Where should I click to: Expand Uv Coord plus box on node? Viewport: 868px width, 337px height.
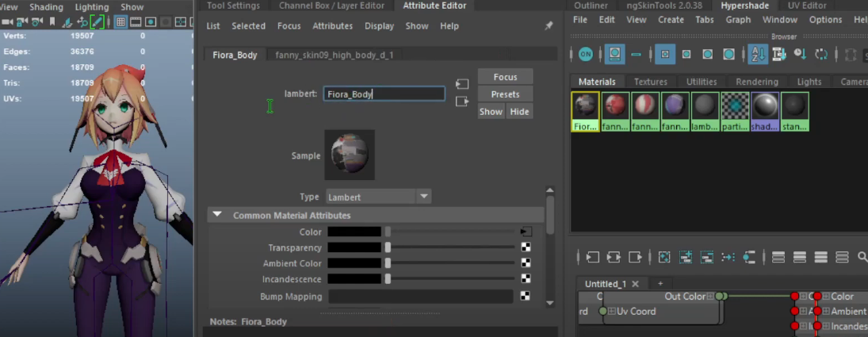(x=612, y=312)
